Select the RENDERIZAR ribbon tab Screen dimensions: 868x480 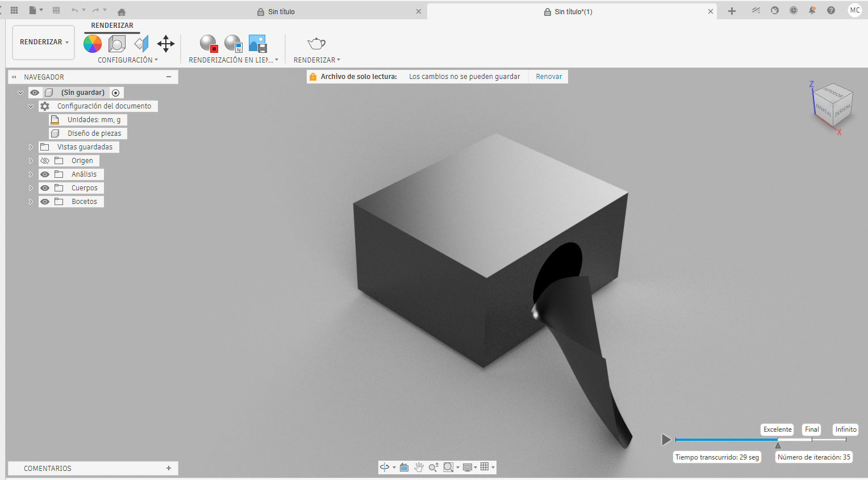coord(112,26)
